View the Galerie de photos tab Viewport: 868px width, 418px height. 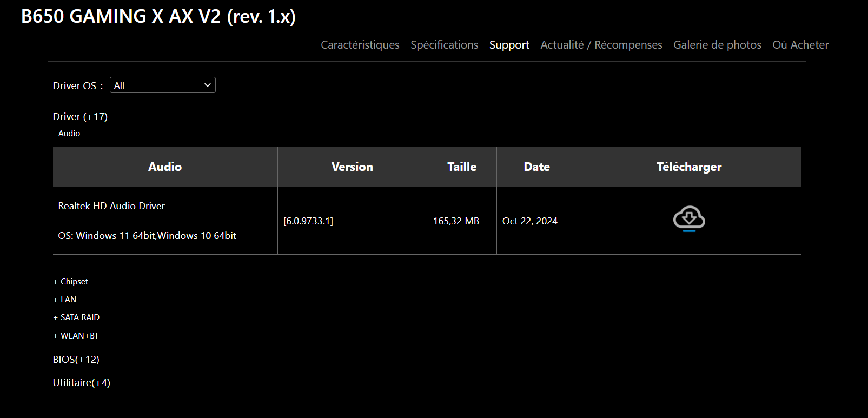[717, 45]
